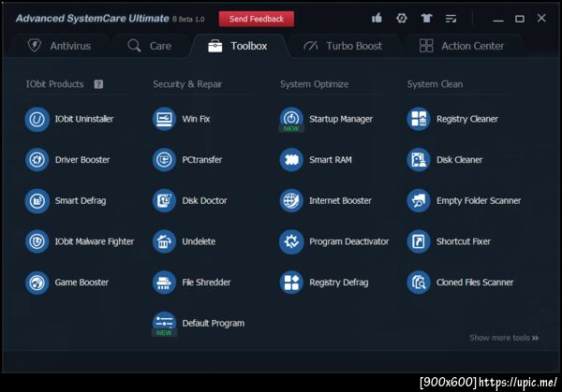Click 'Empty Folder Scanner' text

479,201
